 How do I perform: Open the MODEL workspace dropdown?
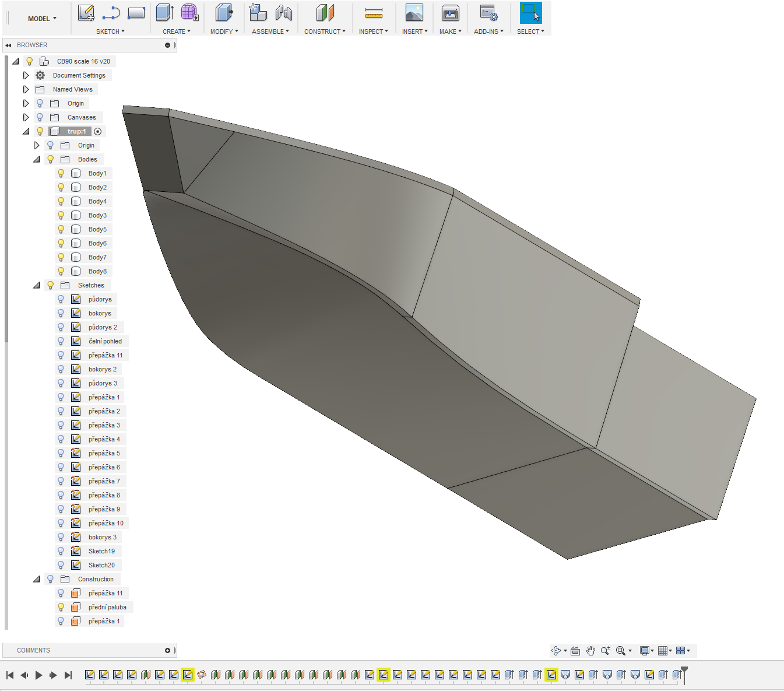[x=42, y=19]
